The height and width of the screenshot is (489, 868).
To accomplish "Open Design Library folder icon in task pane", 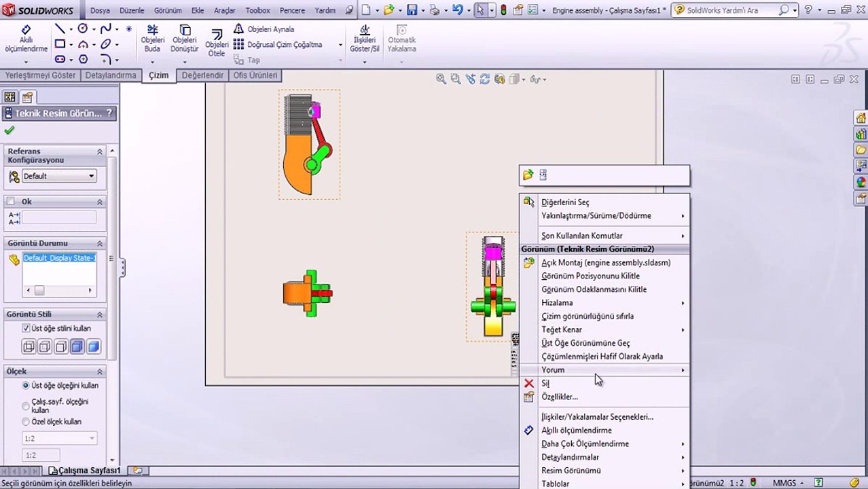I will [861, 149].
